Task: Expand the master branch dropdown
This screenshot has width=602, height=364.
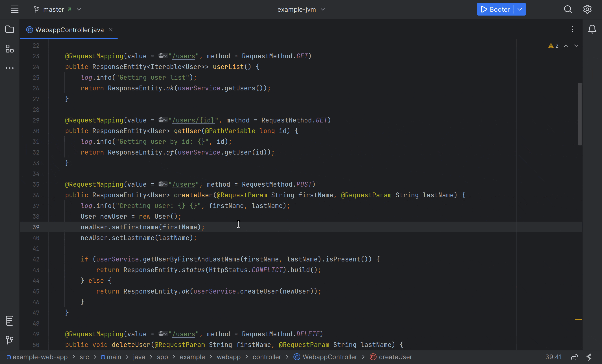Action: coord(79,9)
